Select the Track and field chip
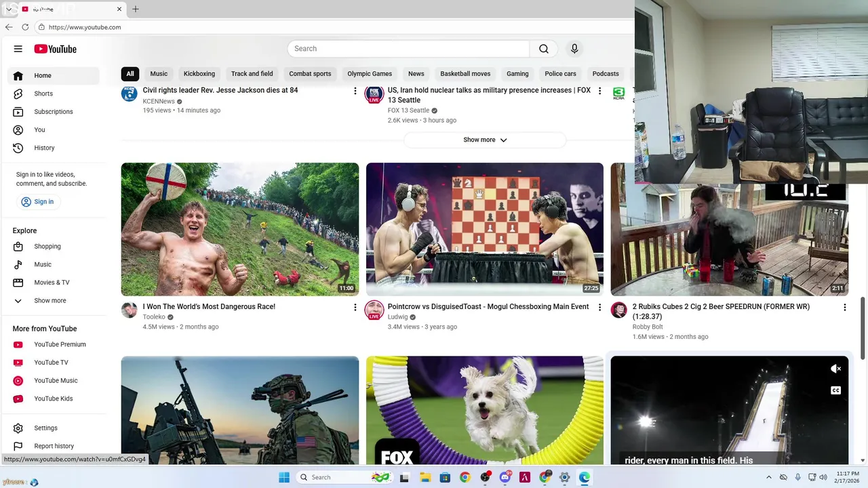The image size is (868, 488). point(252,74)
